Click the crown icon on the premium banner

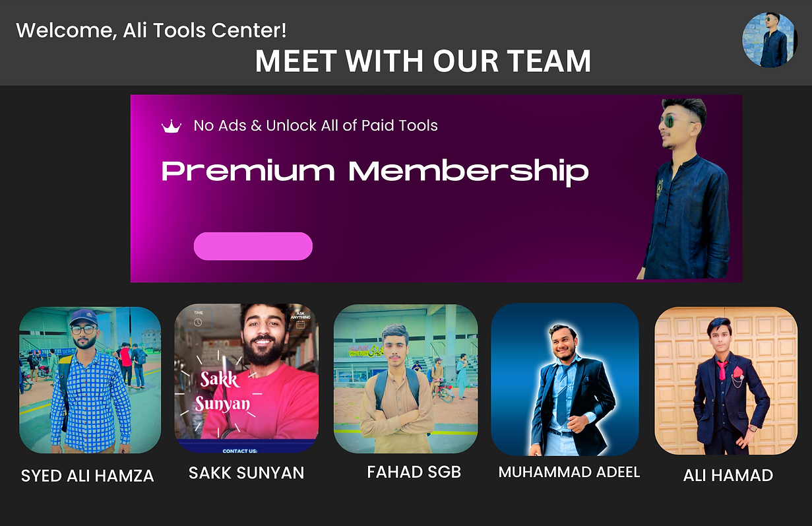172,126
